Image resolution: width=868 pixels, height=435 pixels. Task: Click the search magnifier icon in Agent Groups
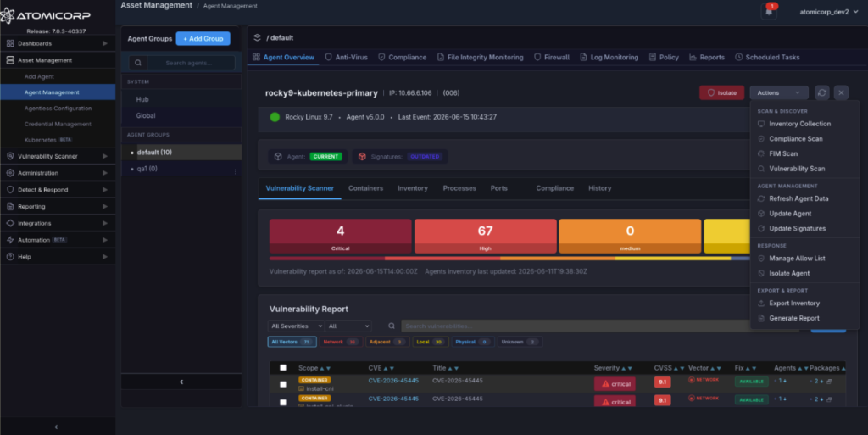pyautogui.click(x=138, y=63)
